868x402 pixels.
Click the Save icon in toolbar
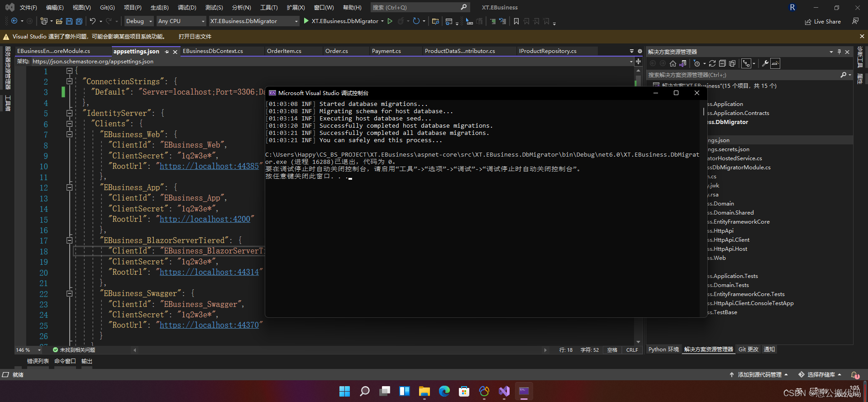(69, 21)
